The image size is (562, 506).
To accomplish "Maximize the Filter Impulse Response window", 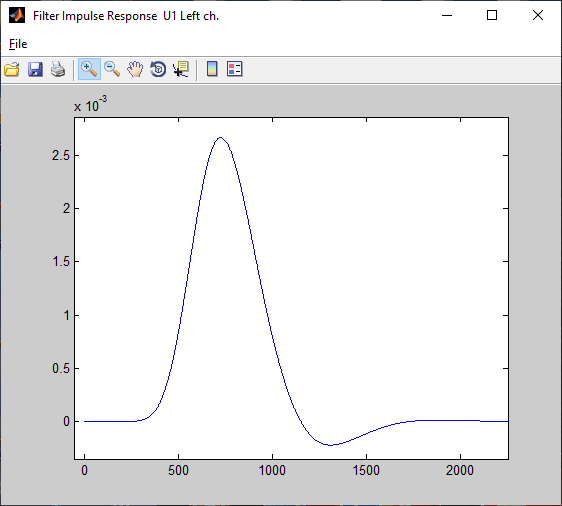I will point(492,15).
